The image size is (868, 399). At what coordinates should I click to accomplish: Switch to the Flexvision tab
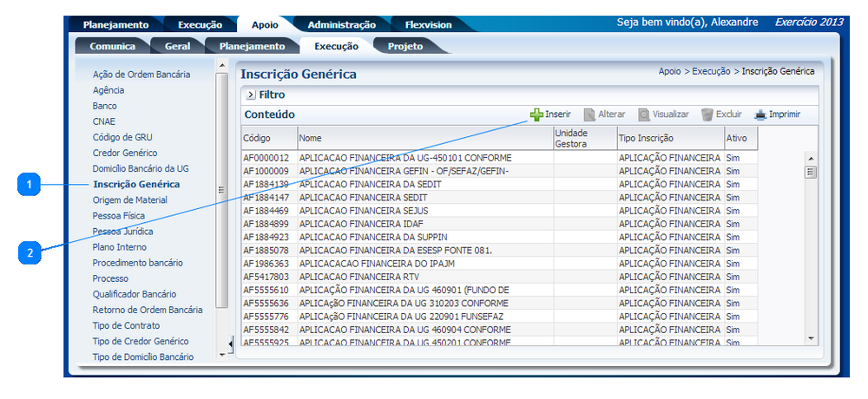pos(420,25)
